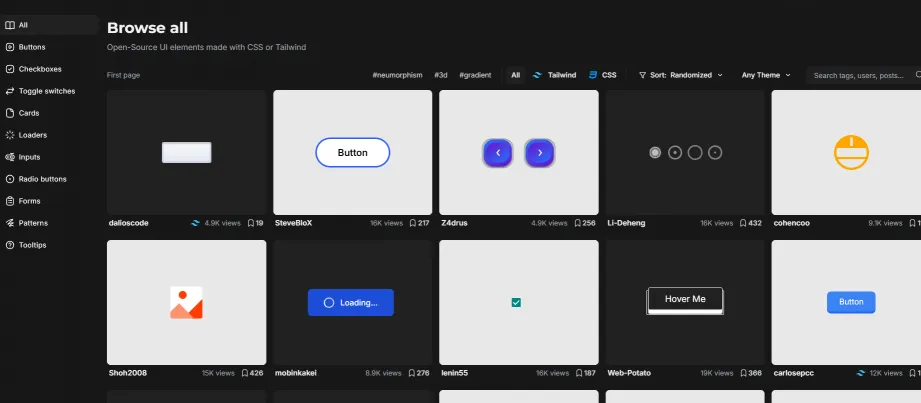
Task: Click the Buttons icon in the sidebar
Action: point(10,47)
